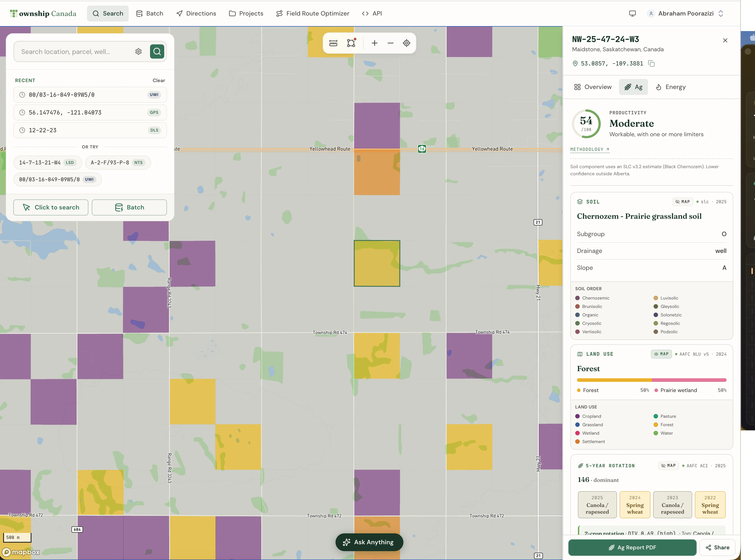
Task: Try the example A-2-F/93-P-8 NTS
Action: pyautogui.click(x=118, y=163)
